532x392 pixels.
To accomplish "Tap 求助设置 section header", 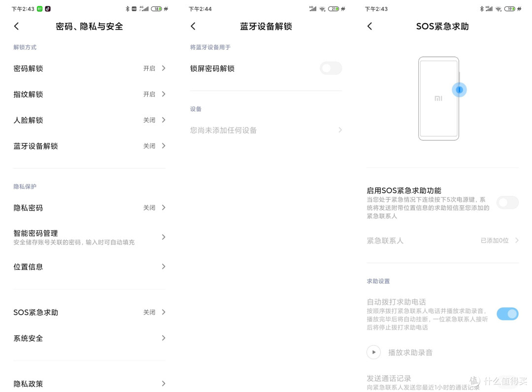I will pyautogui.click(x=378, y=281).
